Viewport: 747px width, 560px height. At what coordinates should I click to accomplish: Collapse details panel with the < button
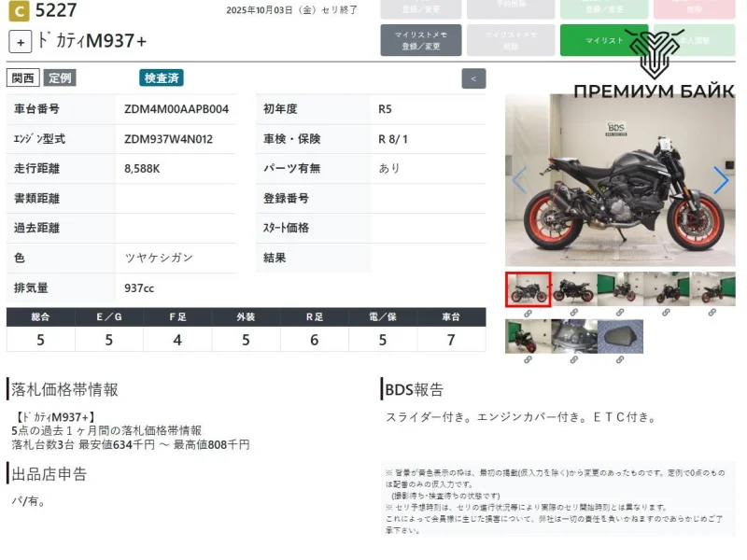click(x=473, y=78)
